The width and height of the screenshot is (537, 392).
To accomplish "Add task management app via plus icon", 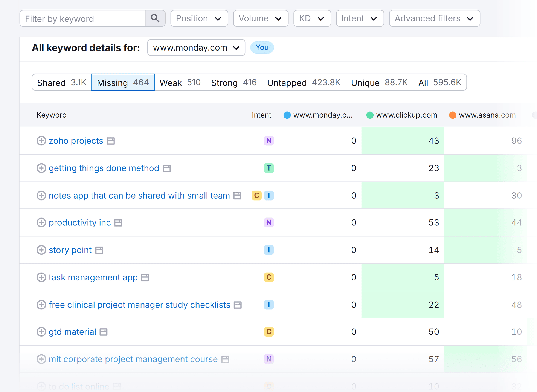I will (x=41, y=277).
